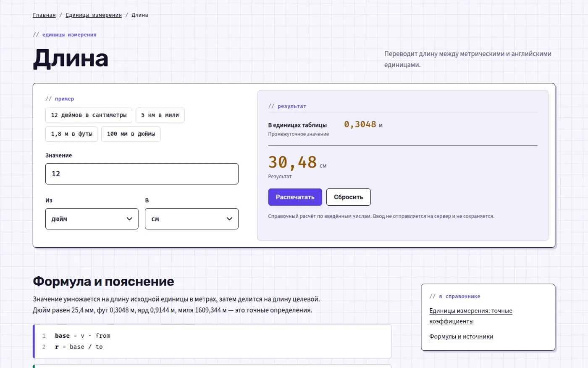Screen dimensions: 588x368
Task: Click the '// пример' section label
Action: pos(60,99)
